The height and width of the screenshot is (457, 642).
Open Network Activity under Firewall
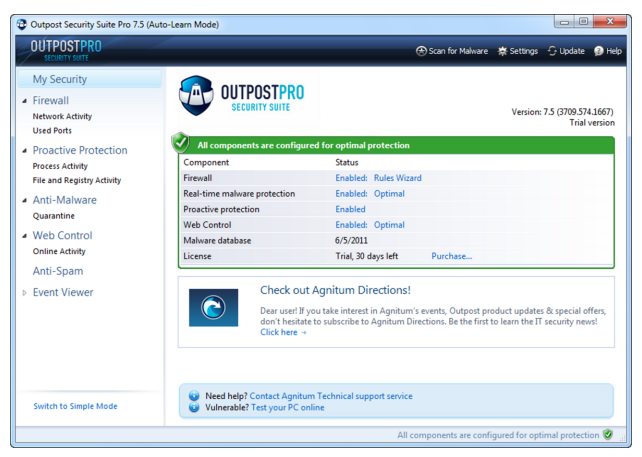tap(62, 116)
